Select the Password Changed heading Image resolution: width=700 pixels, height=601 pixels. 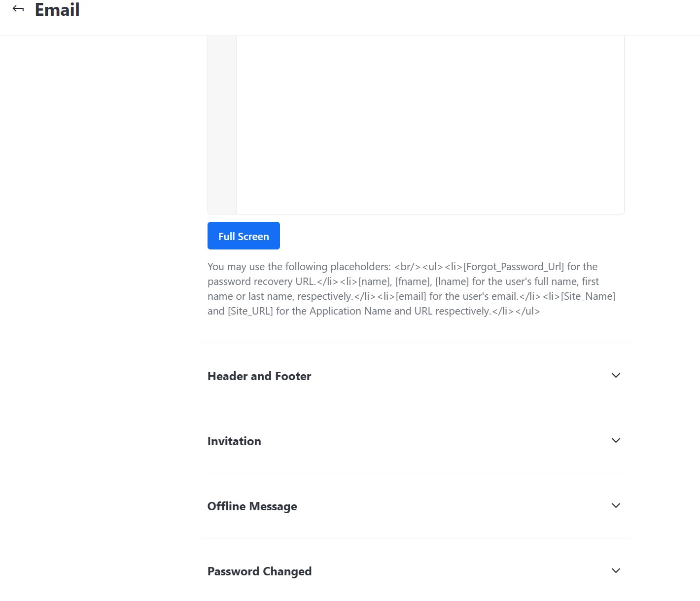tap(259, 571)
